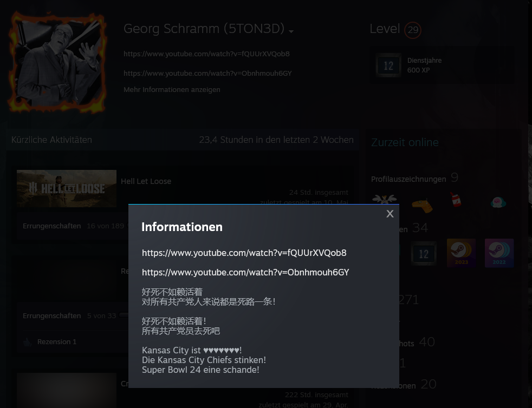
Task: Click the thumbs-up icon beside Rezension 1
Action: point(28,341)
